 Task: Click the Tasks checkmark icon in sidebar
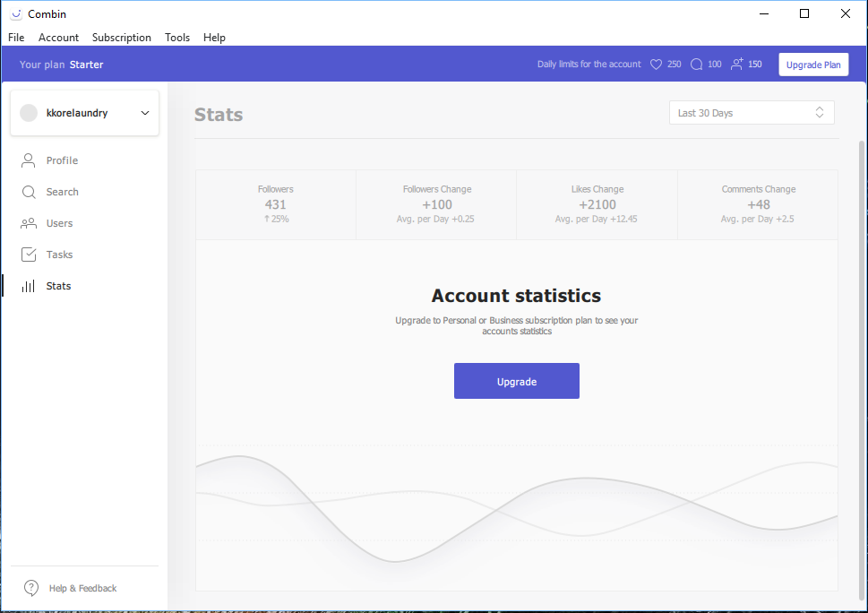tap(29, 255)
